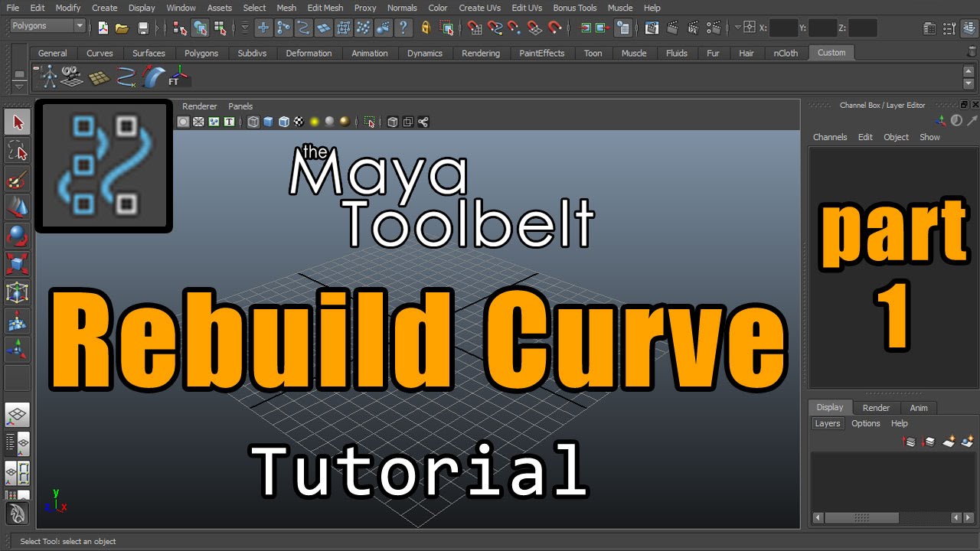Viewport: 980px width, 551px height.
Task: Click the Help question mark icon
Action: pos(403,28)
